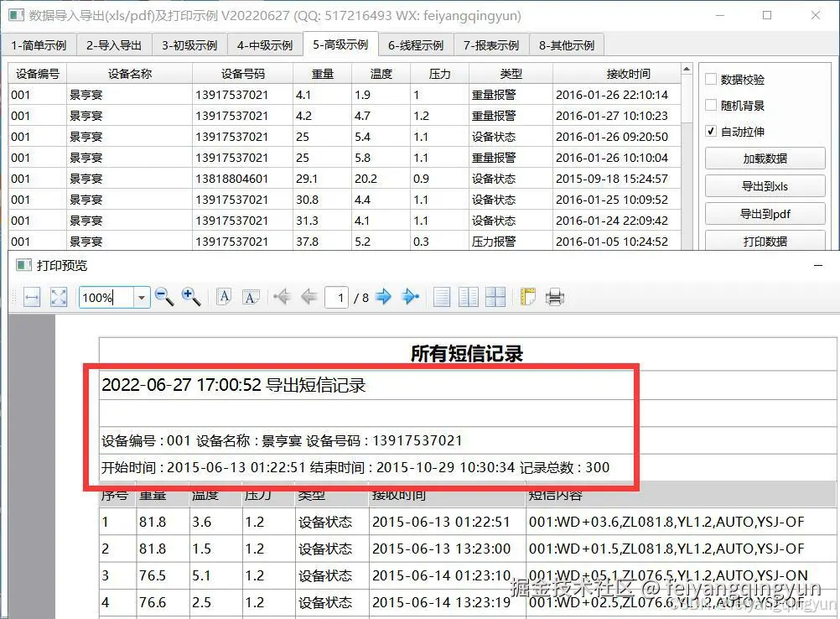Enable the 数据校验 checkbox
The height and width of the screenshot is (619, 840).
[x=711, y=80]
